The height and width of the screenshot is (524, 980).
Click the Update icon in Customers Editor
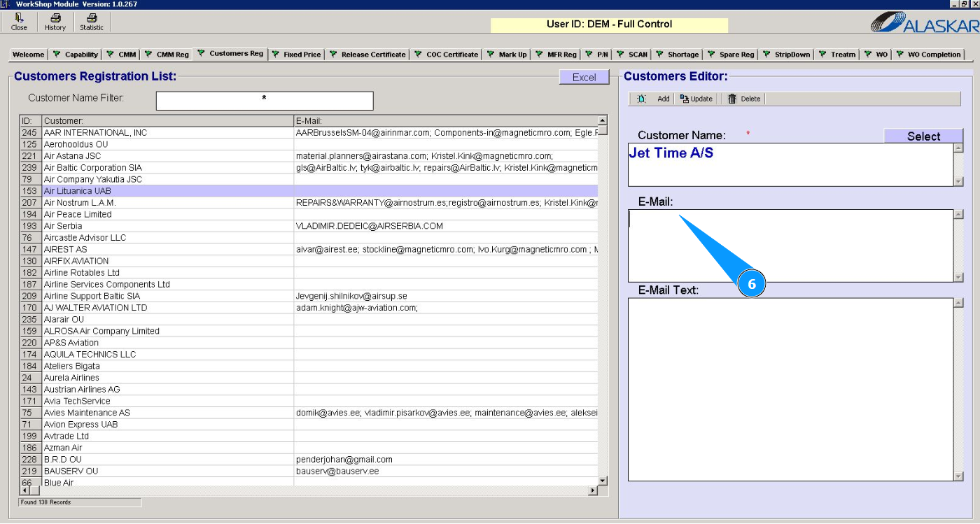click(685, 99)
